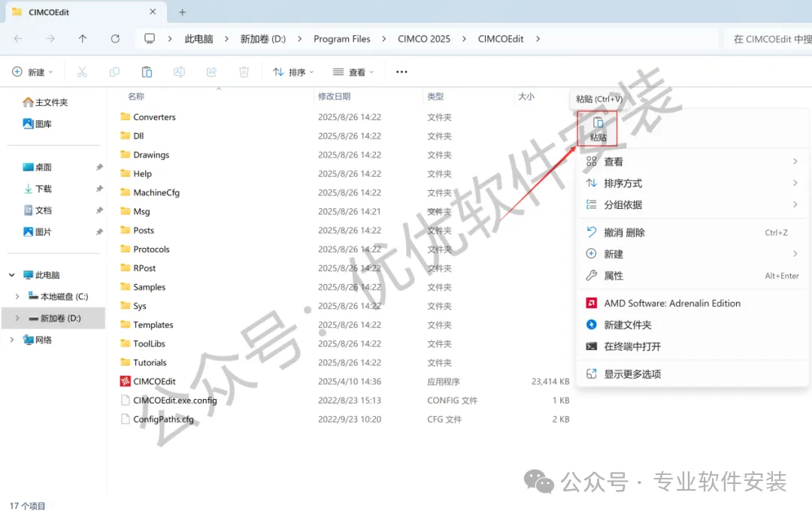Open the Dll folder
The height and width of the screenshot is (514, 812).
tap(138, 135)
